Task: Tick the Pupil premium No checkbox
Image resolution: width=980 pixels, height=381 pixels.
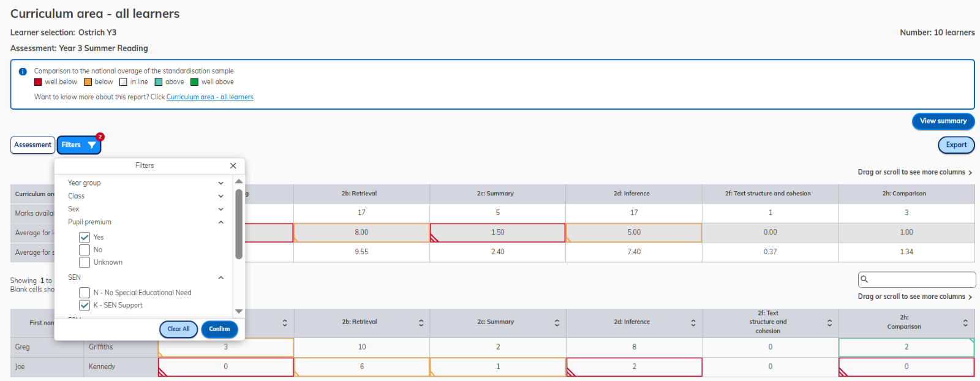Action: pyautogui.click(x=85, y=250)
